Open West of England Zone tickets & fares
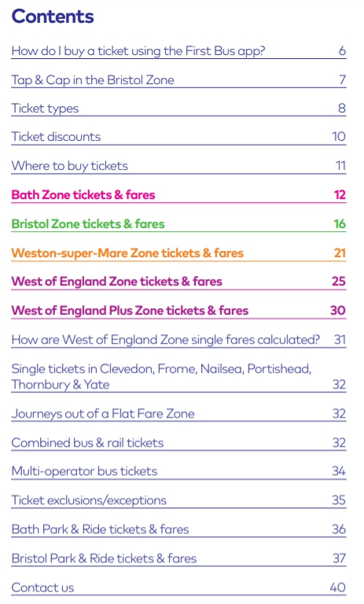 coord(178,282)
